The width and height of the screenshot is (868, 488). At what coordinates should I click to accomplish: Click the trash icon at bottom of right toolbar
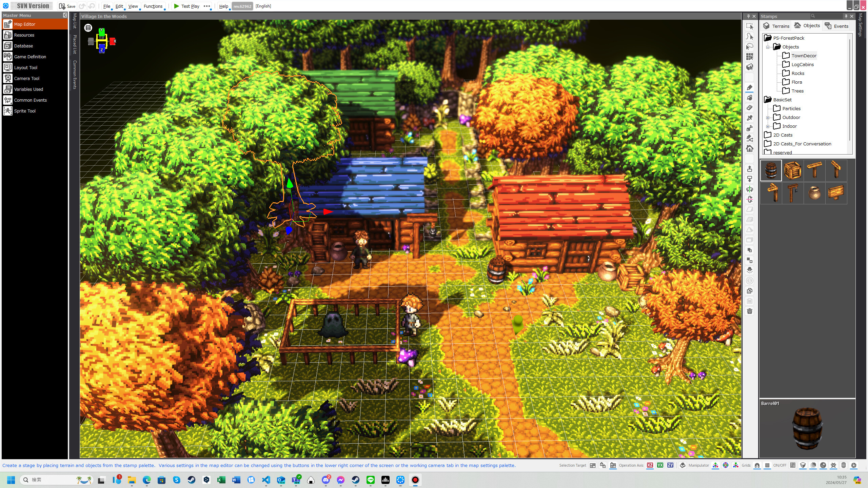tap(750, 311)
